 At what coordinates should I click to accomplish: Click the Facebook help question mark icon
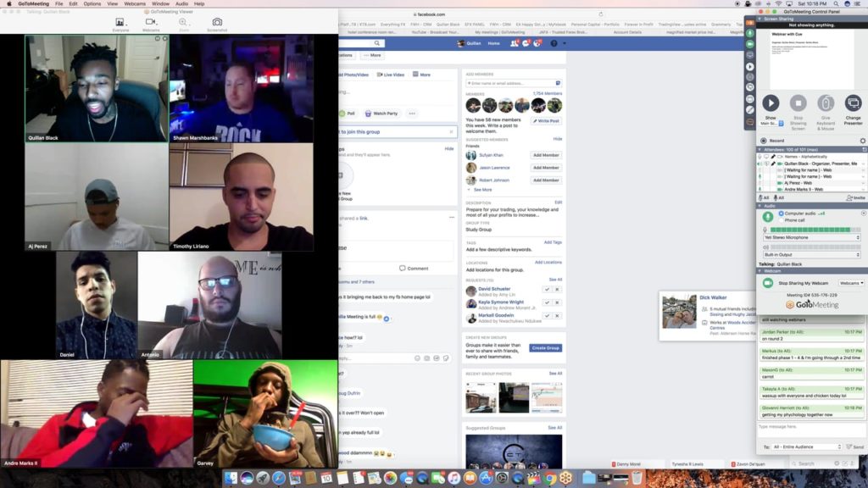[554, 43]
